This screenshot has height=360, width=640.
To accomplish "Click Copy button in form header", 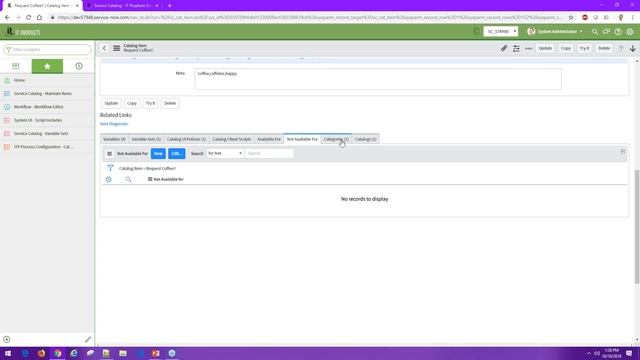I will tap(566, 48).
